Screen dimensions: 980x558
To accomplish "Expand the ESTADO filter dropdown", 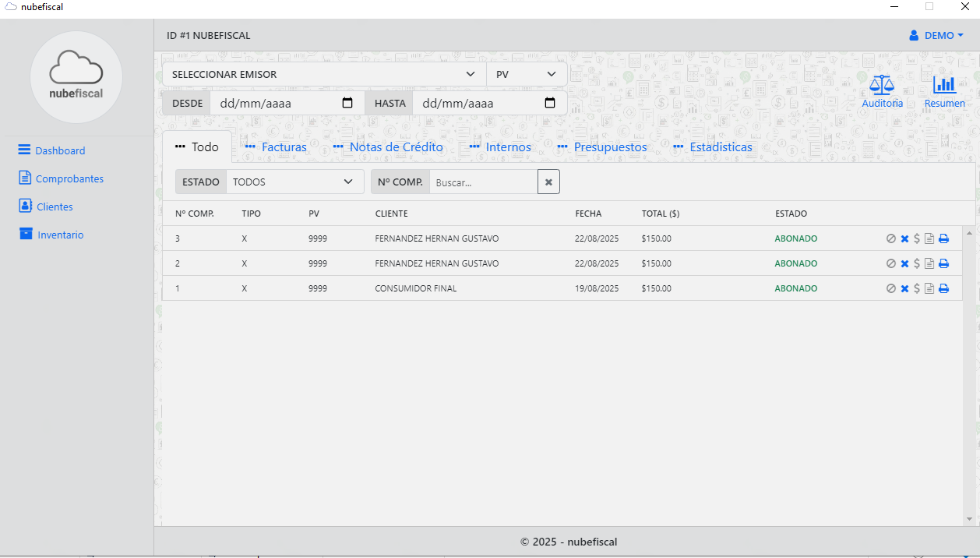I will point(294,182).
